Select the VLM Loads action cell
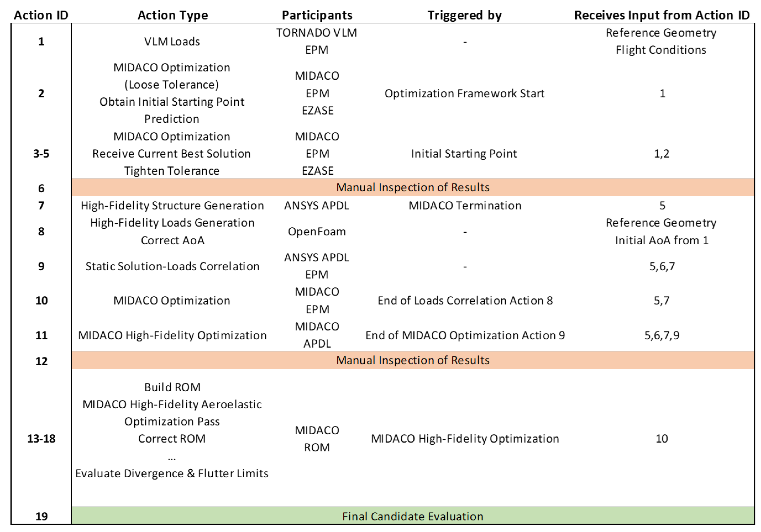 (172, 42)
